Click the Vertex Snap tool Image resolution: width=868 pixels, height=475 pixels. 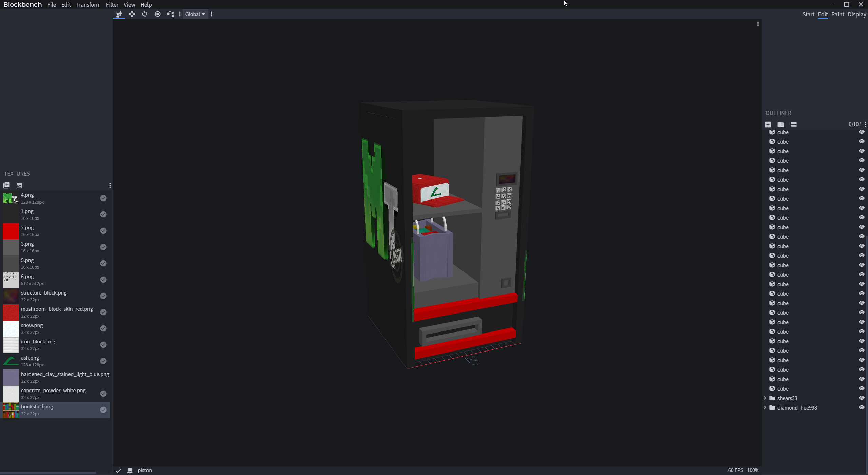point(170,14)
